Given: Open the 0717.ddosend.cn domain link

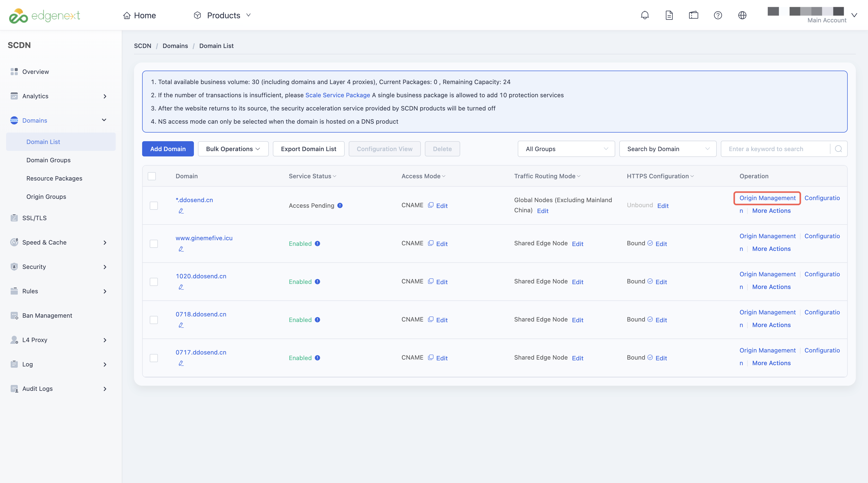Looking at the screenshot, I should pyautogui.click(x=201, y=352).
